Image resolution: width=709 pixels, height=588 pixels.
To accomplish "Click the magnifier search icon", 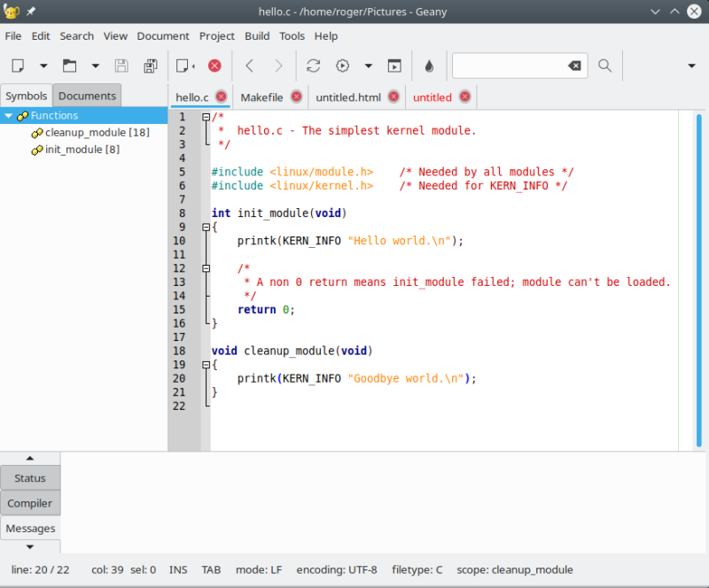I will (604, 66).
